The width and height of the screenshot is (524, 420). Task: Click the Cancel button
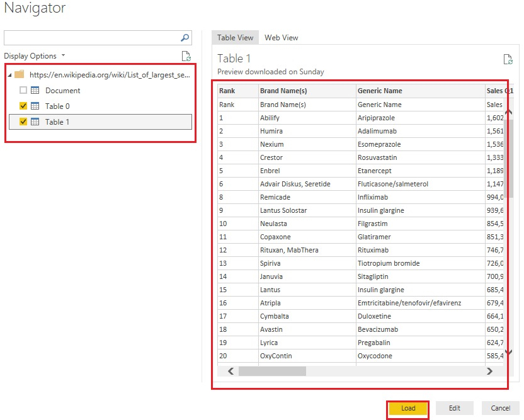pyautogui.click(x=500, y=408)
